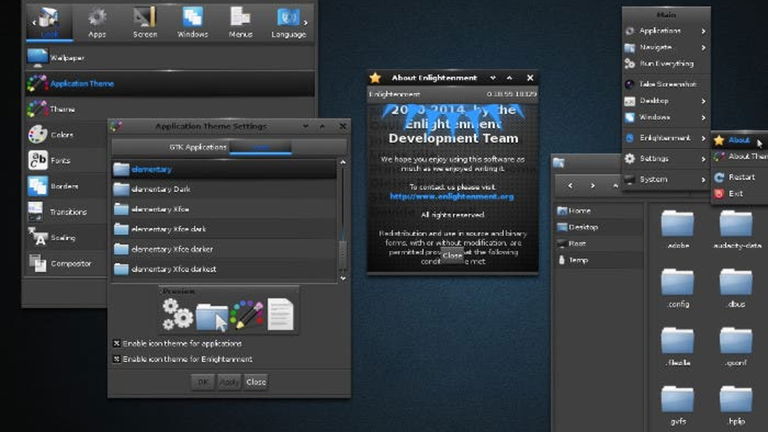The width and height of the screenshot is (768, 432).
Task: Choose Run Everything from Main menu
Action: pos(666,64)
